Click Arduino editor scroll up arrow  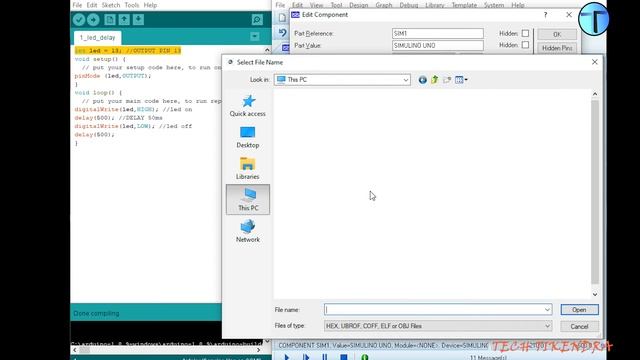tap(267, 50)
